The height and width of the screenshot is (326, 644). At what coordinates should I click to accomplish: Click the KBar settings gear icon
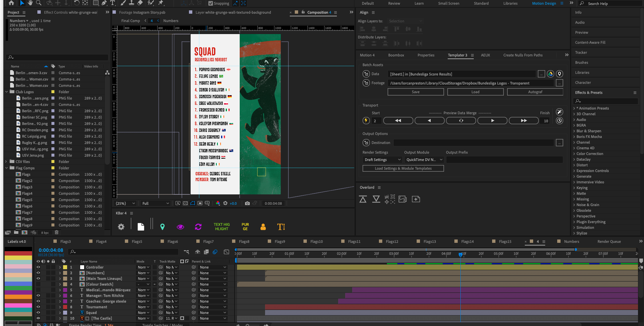(121, 227)
